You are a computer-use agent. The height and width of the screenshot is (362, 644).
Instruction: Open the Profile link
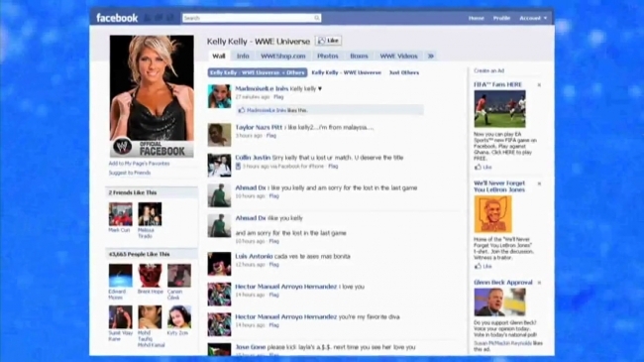tap(501, 18)
